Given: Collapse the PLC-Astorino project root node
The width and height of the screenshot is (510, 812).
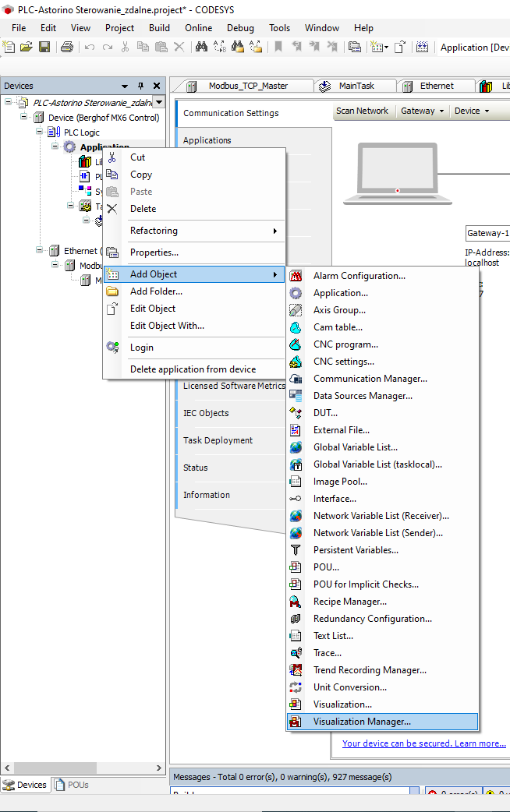Looking at the screenshot, I should point(9,101).
